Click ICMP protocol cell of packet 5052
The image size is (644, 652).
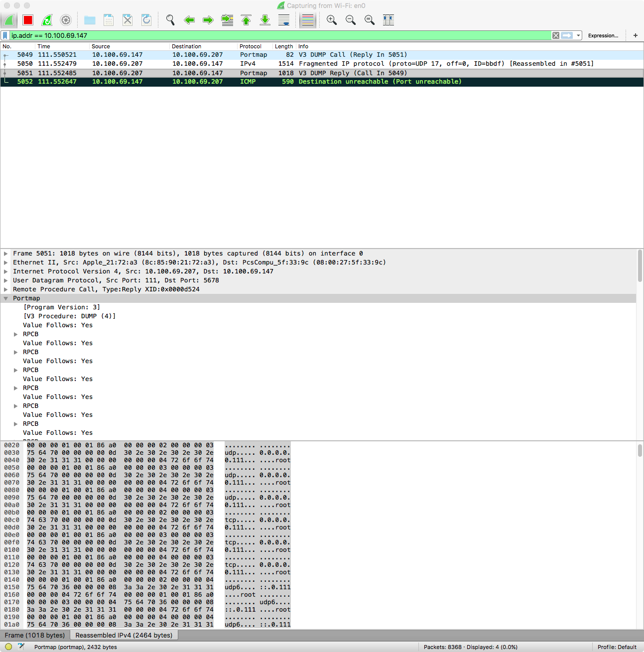(248, 82)
